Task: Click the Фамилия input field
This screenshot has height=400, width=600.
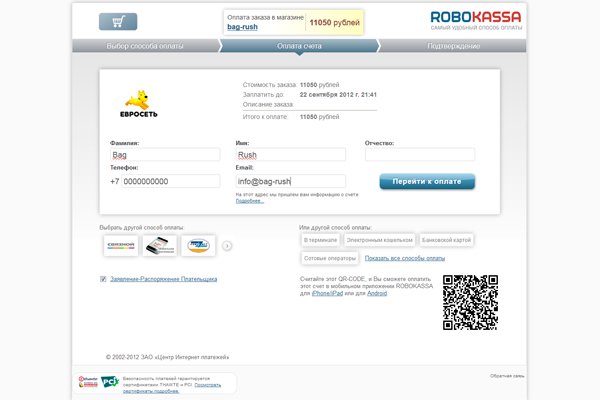Action: click(x=164, y=155)
